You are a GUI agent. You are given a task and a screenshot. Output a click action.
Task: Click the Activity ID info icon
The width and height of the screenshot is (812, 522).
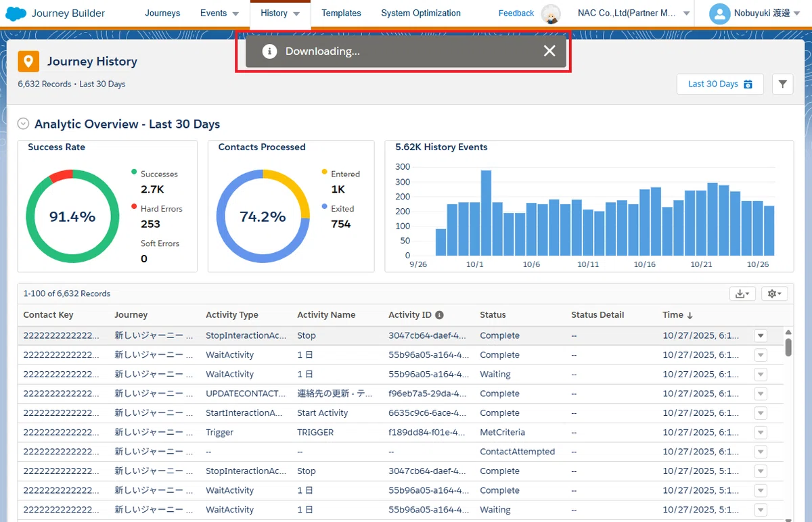pos(439,315)
